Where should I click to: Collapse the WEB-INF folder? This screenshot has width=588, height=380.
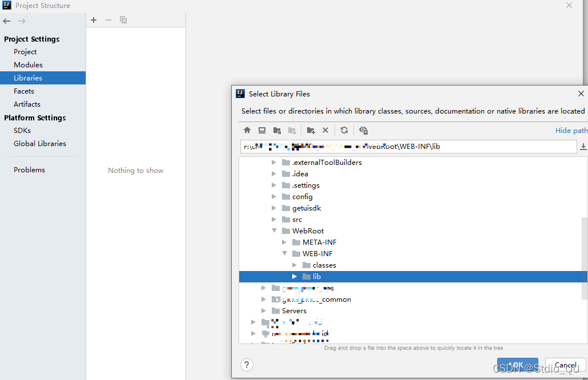285,253
